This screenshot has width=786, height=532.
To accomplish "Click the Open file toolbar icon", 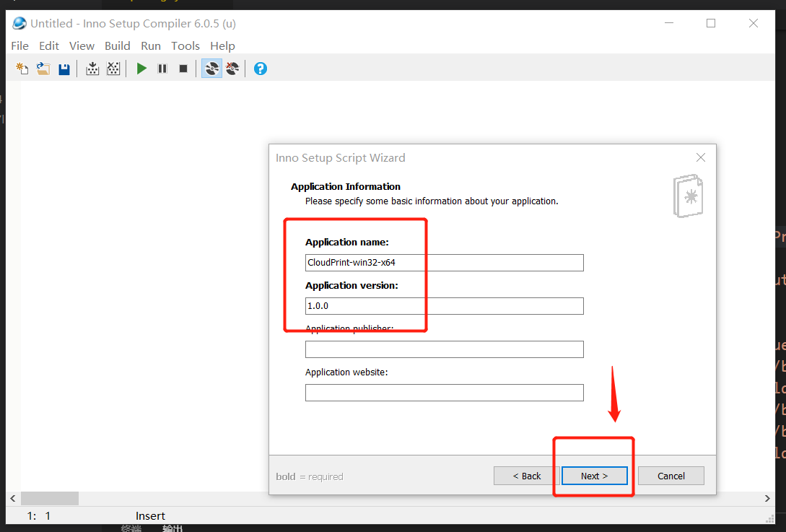I will click(43, 69).
